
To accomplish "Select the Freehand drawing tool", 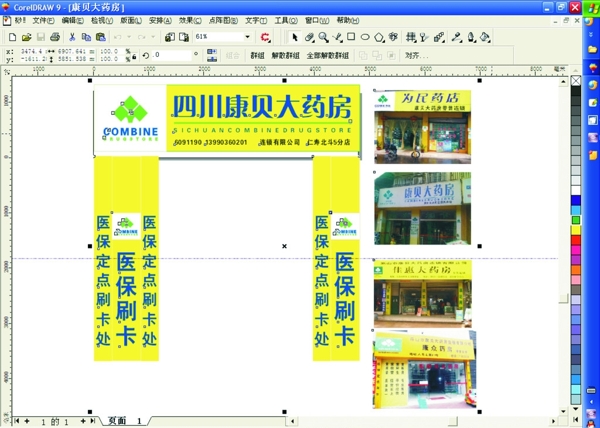I will (338, 37).
